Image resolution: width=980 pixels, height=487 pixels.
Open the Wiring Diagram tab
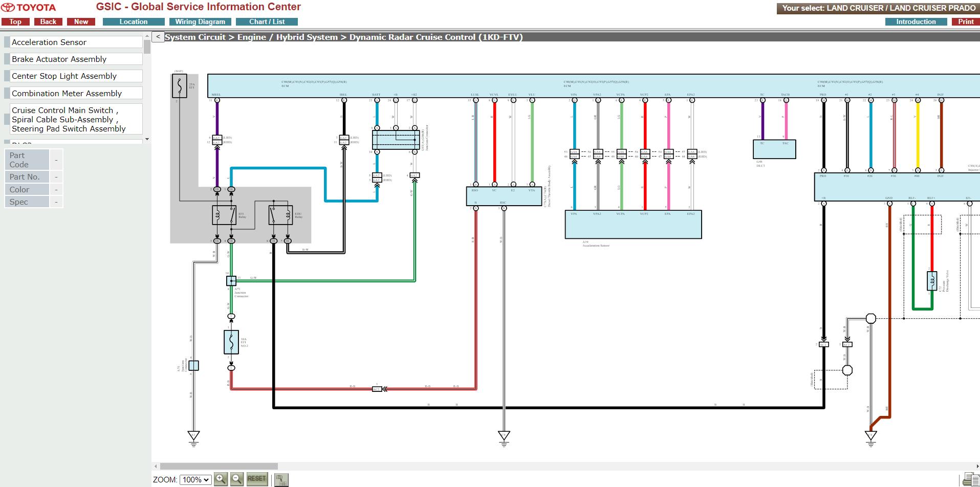coord(200,21)
